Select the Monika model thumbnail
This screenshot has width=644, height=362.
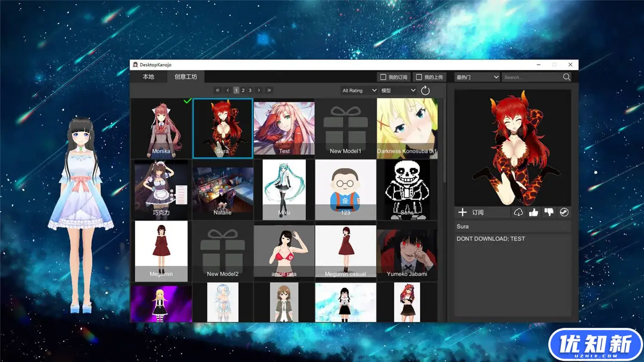tap(161, 128)
